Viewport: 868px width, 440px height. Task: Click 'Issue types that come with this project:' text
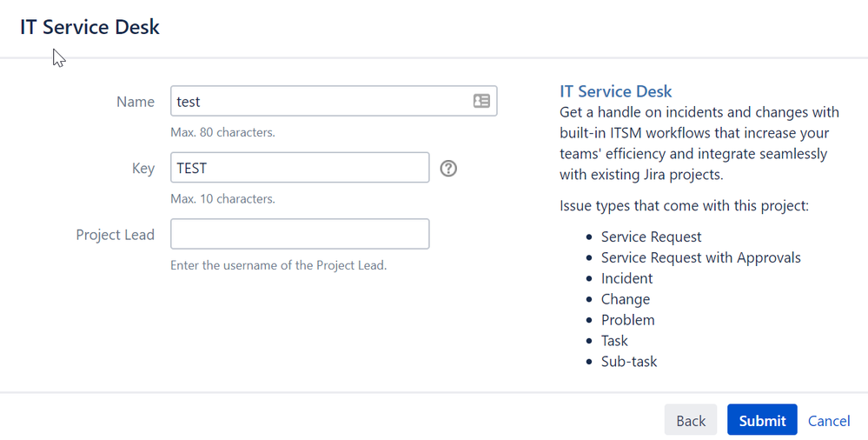pyautogui.click(x=684, y=206)
